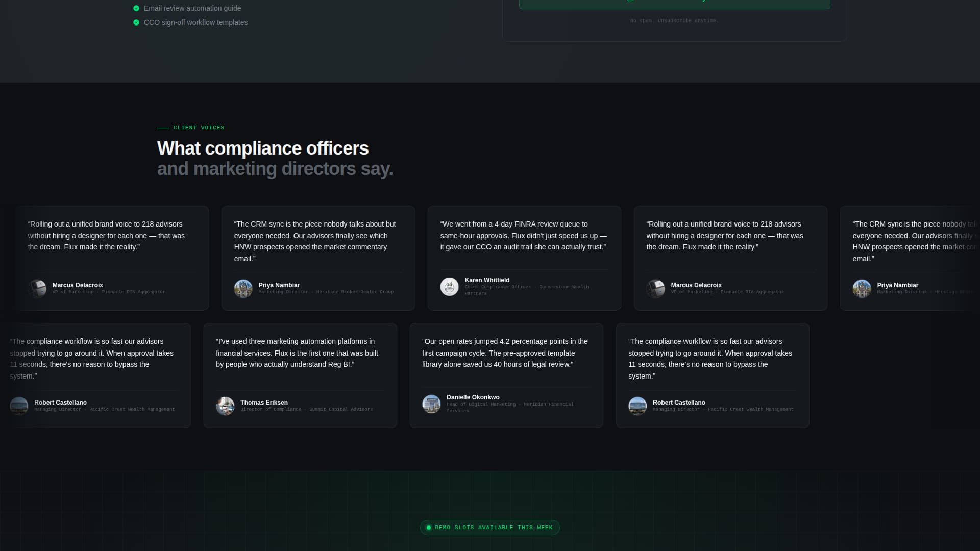The image size is (980, 551).
Task: Click the green check beside Email review automation guide
Action: [x=136, y=8]
